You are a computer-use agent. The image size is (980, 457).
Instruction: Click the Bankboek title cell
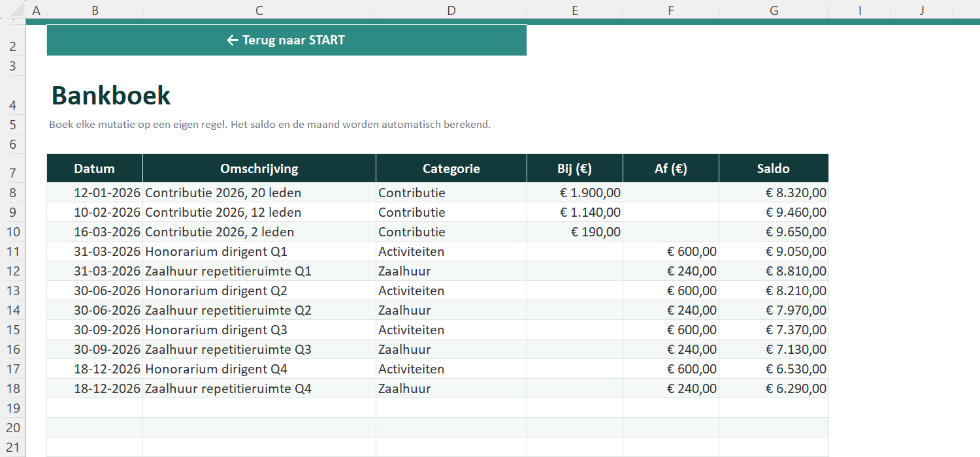click(111, 95)
